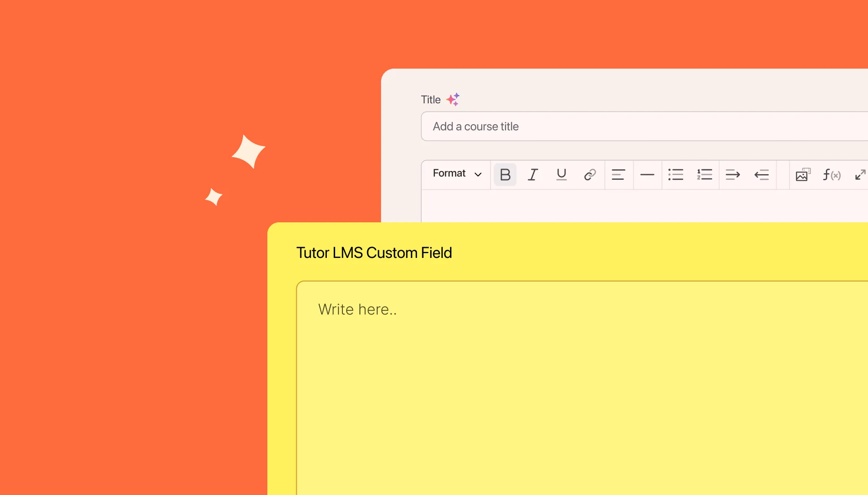
Task: Expand the Format dropdown menu
Action: 455,174
